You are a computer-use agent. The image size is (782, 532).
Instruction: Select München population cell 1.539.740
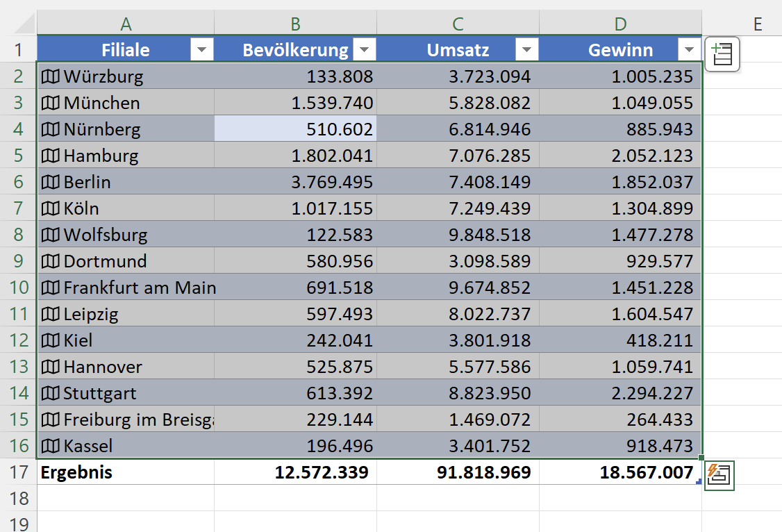click(295, 102)
